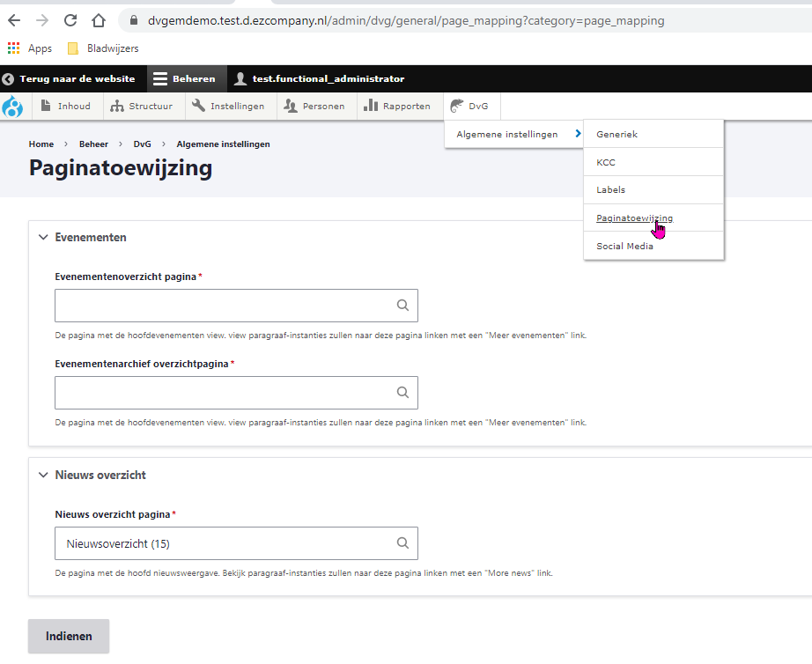This screenshot has height=664, width=812.
Task: Click the Evenementenoverzicht pagina input field
Action: (220, 306)
